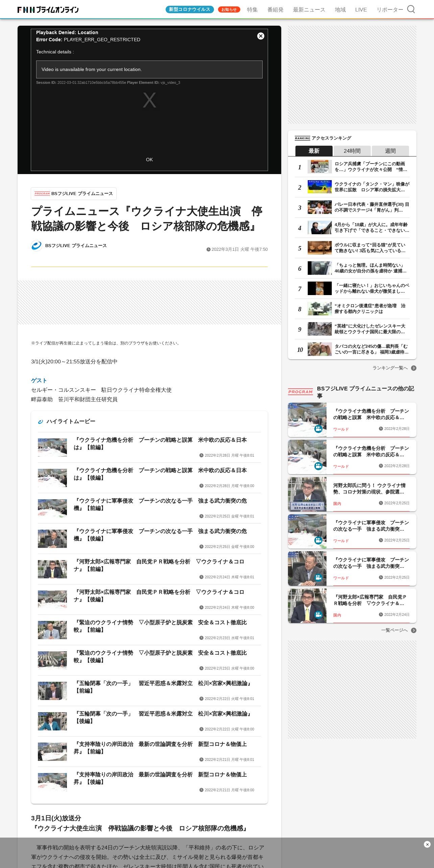This screenshot has height=868, width=434.
Task: Open the 新型コロナウイルス pill link
Action: (x=190, y=9)
